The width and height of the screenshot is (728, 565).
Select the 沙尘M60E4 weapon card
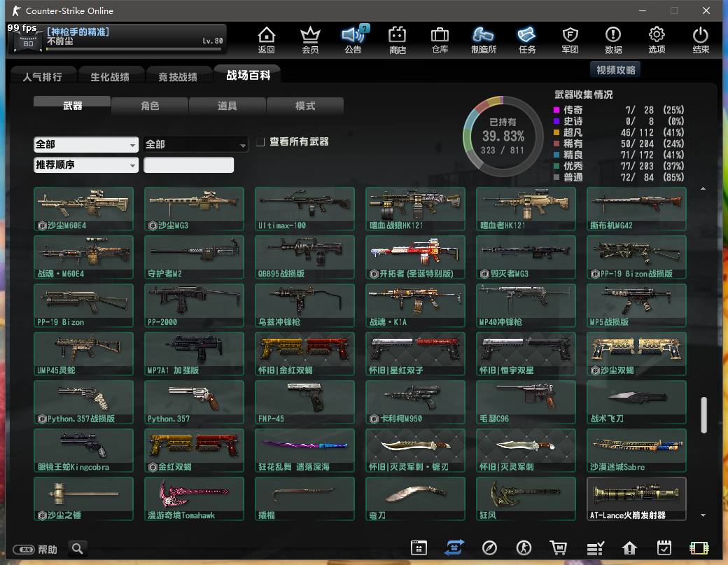click(83, 209)
